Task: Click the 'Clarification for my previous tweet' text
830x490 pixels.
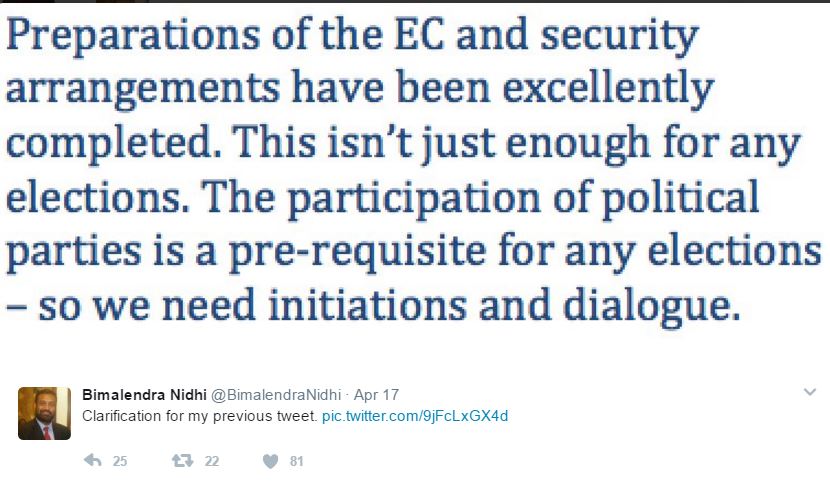Action: click(x=199, y=416)
